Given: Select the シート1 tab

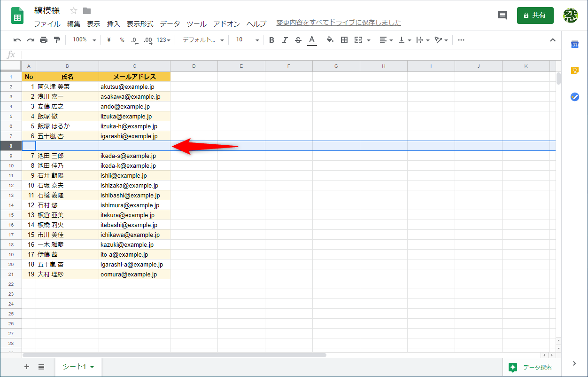Looking at the screenshot, I should pyautogui.click(x=78, y=367).
